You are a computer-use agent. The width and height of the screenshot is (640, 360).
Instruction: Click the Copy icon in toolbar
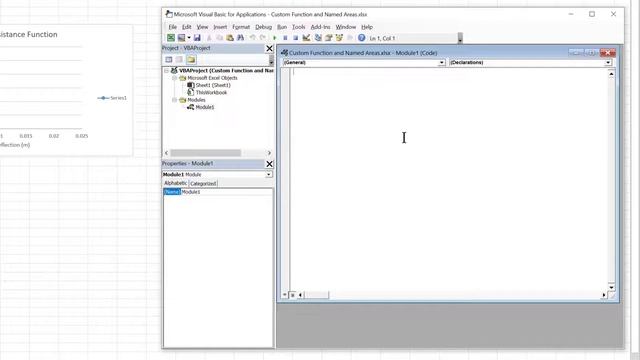pyautogui.click(x=219, y=38)
